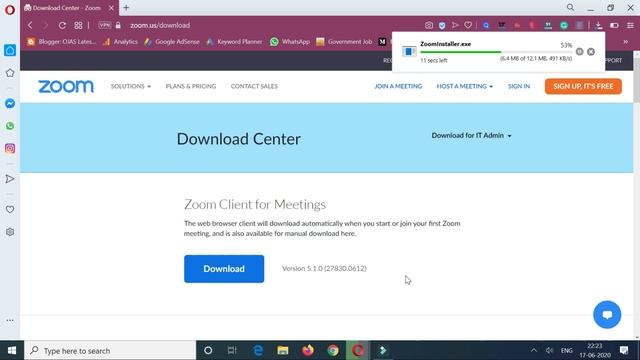Click Sign Up, It's Free button

coord(583,87)
